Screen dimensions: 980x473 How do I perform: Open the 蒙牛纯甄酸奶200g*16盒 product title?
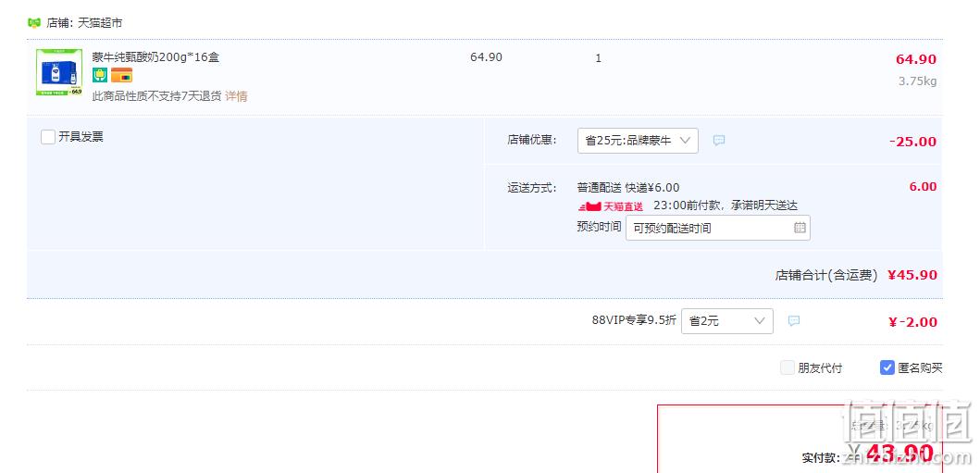(155, 57)
